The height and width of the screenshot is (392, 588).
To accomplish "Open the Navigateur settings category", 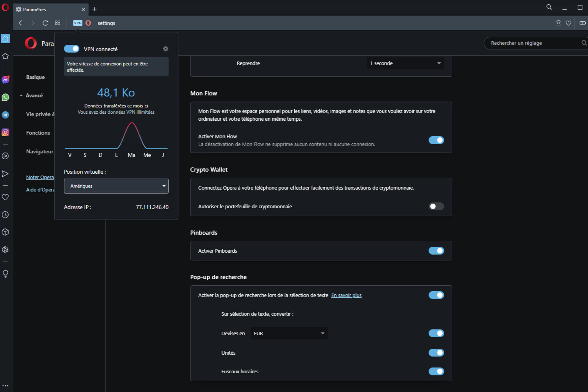I will click(x=40, y=152).
